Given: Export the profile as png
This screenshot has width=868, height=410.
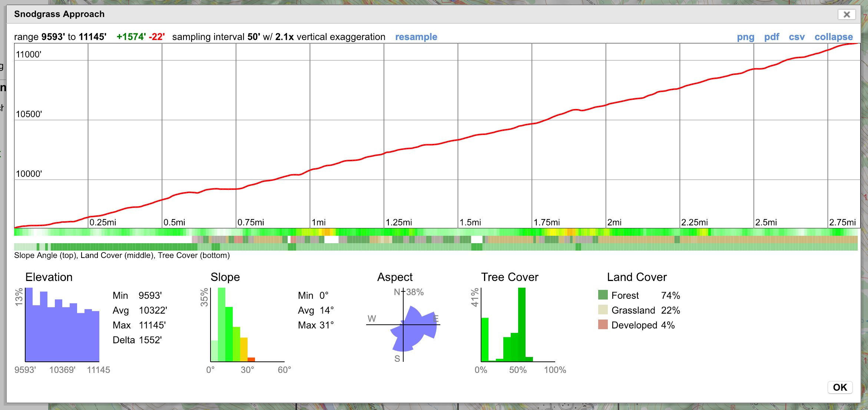Looking at the screenshot, I should pos(745,37).
